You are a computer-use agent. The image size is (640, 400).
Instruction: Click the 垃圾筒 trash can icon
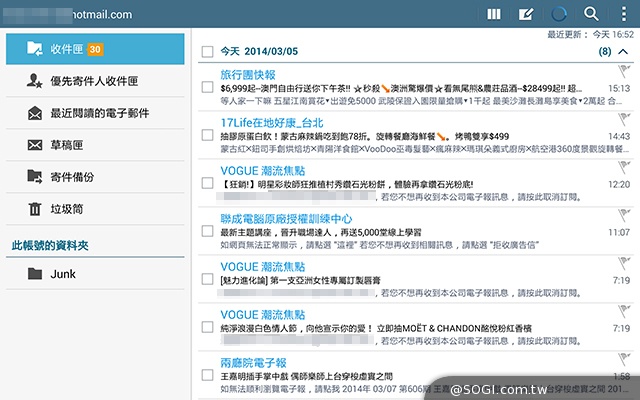pyautogui.click(x=35, y=209)
